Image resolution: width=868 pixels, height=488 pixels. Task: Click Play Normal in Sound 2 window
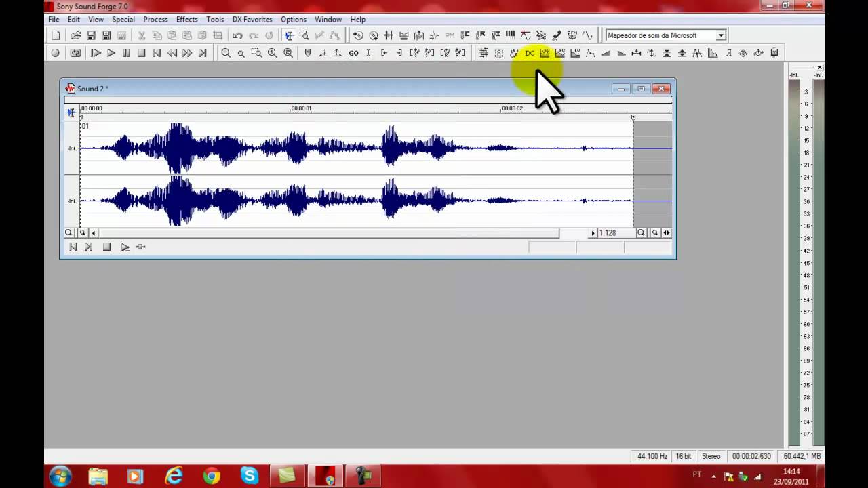(125, 247)
